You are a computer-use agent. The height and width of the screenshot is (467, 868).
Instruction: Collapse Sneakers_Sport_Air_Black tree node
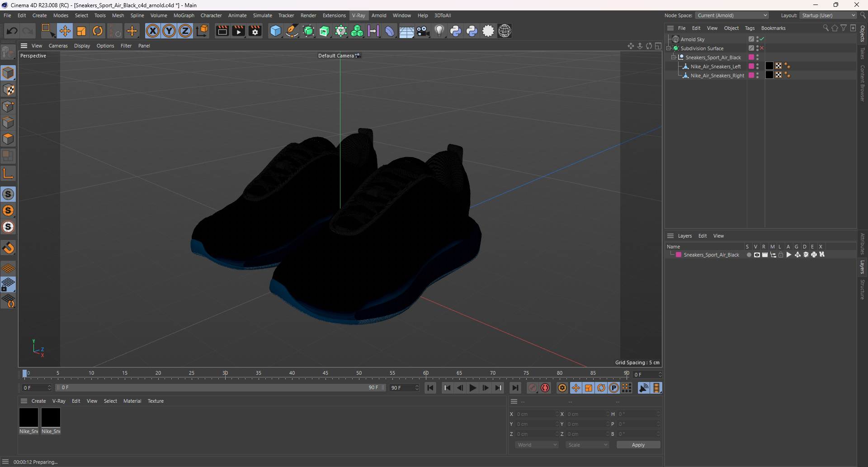pyautogui.click(x=674, y=57)
